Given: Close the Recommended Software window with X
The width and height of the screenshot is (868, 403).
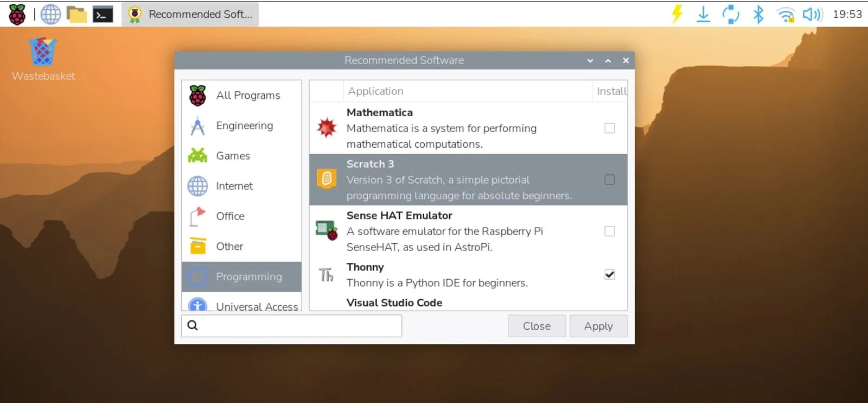Looking at the screenshot, I should pos(626,61).
